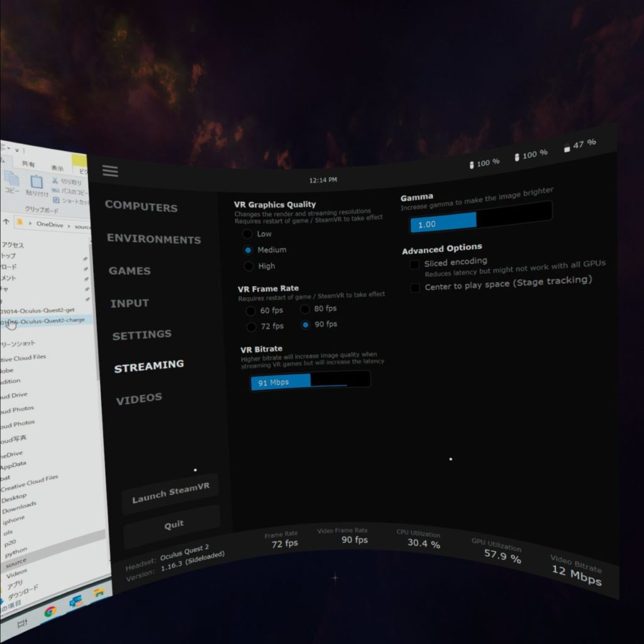Click the up-arrow navigation icon in Explorer

tap(6, 222)
